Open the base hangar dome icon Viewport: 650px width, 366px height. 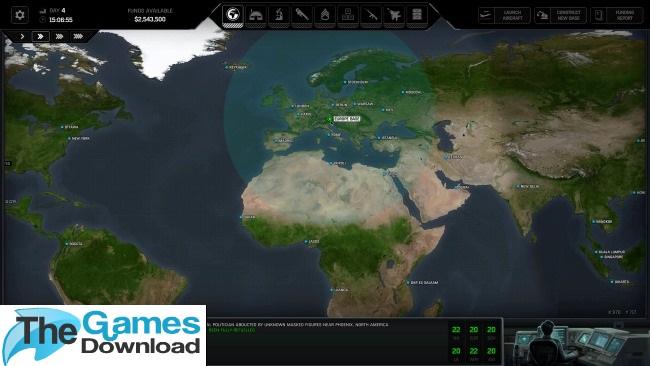click(x=256, y=15)
